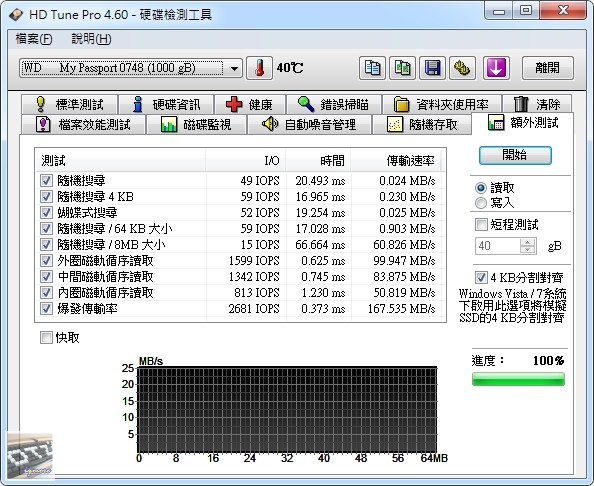
Task: Click the 813 IOPS value
Action: (x=256, y=293)
